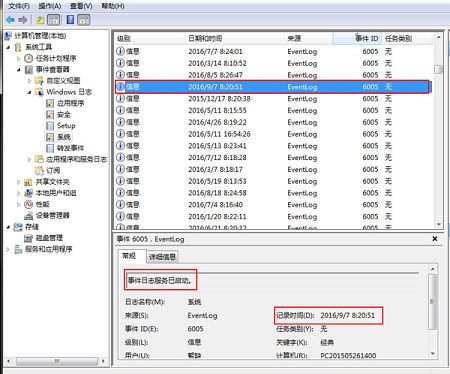Switch to the 详细信息 tab
Viewport: 450px width, 374px height.
[x=162, y=257]
